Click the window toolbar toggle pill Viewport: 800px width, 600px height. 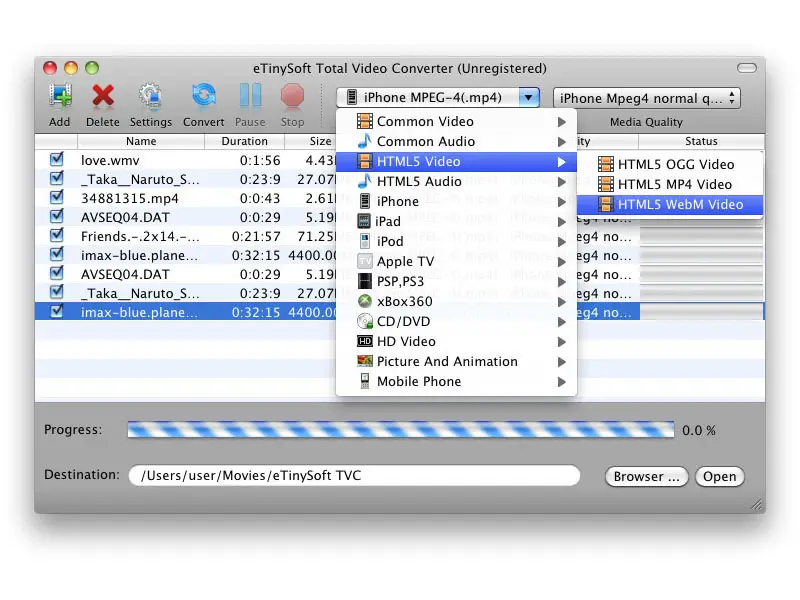[746, 68]
